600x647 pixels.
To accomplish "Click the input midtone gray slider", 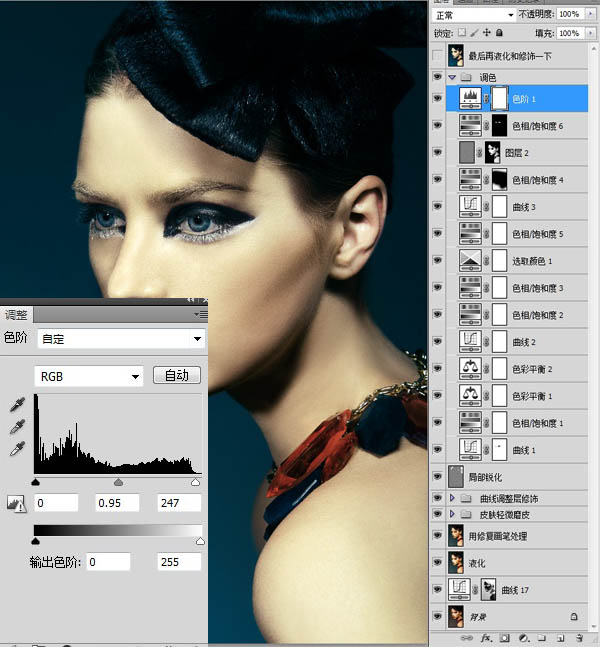I will 118,482.
